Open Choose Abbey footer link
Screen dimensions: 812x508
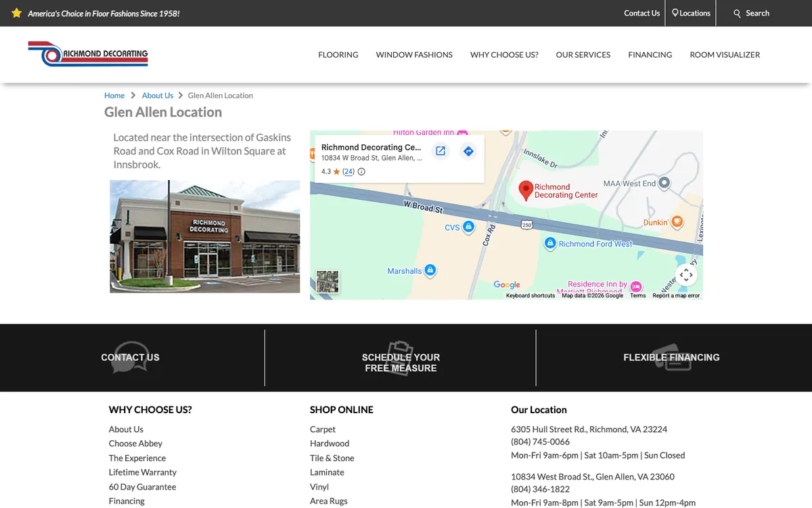[135, 444]
